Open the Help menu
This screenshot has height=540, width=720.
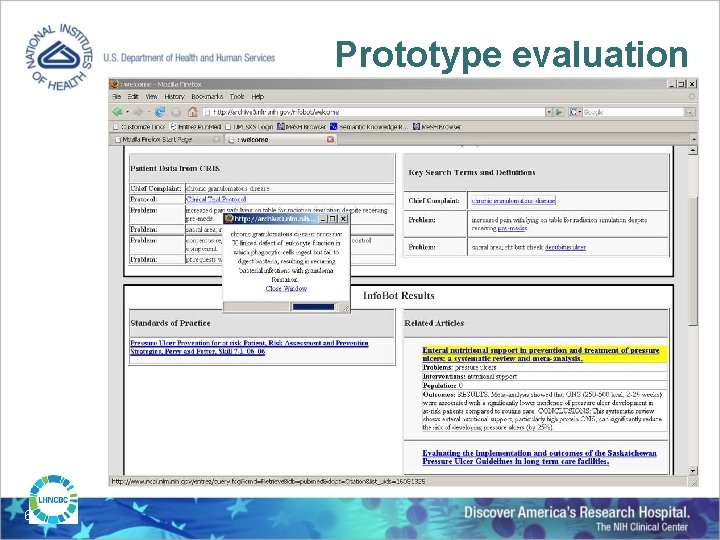258,96
